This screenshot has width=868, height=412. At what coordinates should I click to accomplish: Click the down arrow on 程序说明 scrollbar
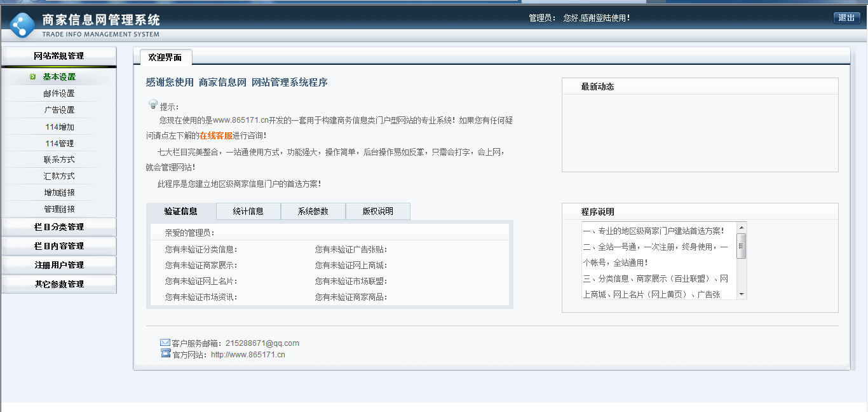pyautogui.click(x=741, y=294)
